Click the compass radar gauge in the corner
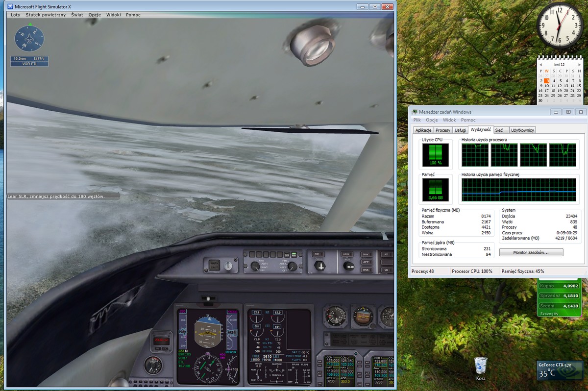Image resolution: width=588 pixels, height=391 pixels. point(29,39)
